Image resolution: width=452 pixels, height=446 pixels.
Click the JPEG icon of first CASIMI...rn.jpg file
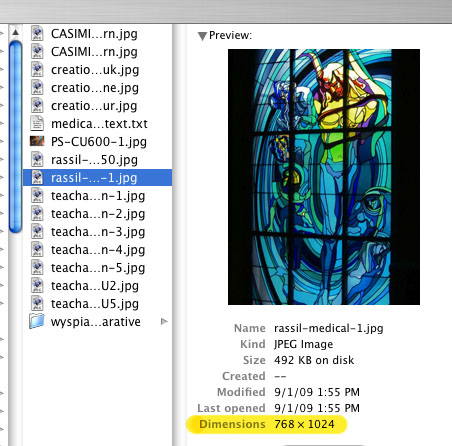coord(37,34)
